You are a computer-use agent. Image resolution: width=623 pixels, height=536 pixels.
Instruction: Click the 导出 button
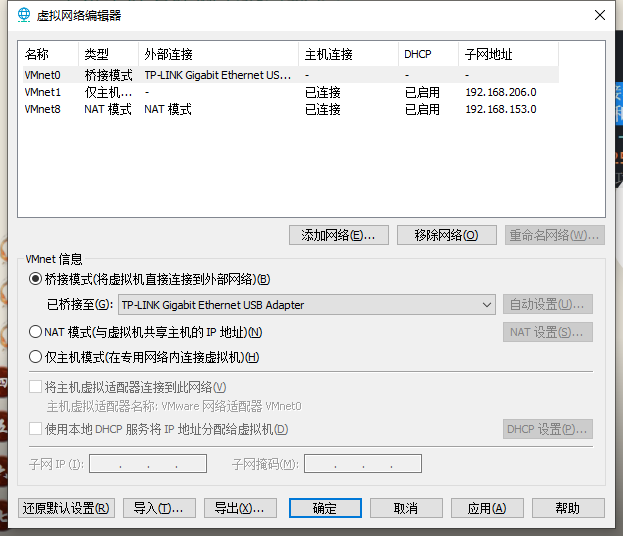point(240,508)
